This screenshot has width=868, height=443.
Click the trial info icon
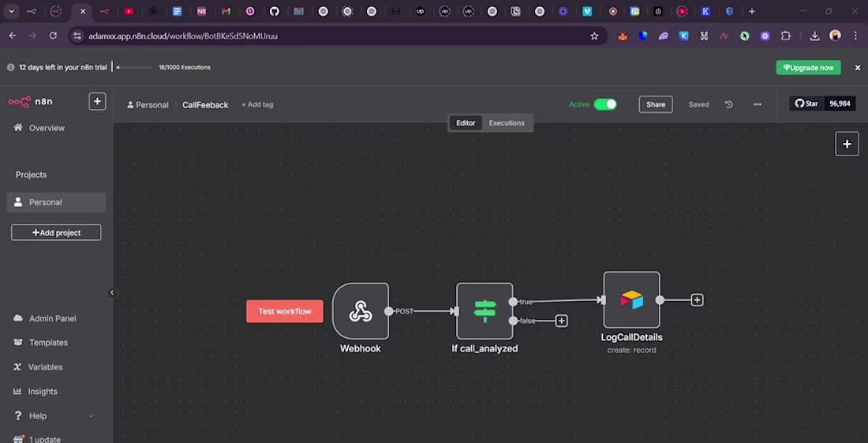point(10,68)
